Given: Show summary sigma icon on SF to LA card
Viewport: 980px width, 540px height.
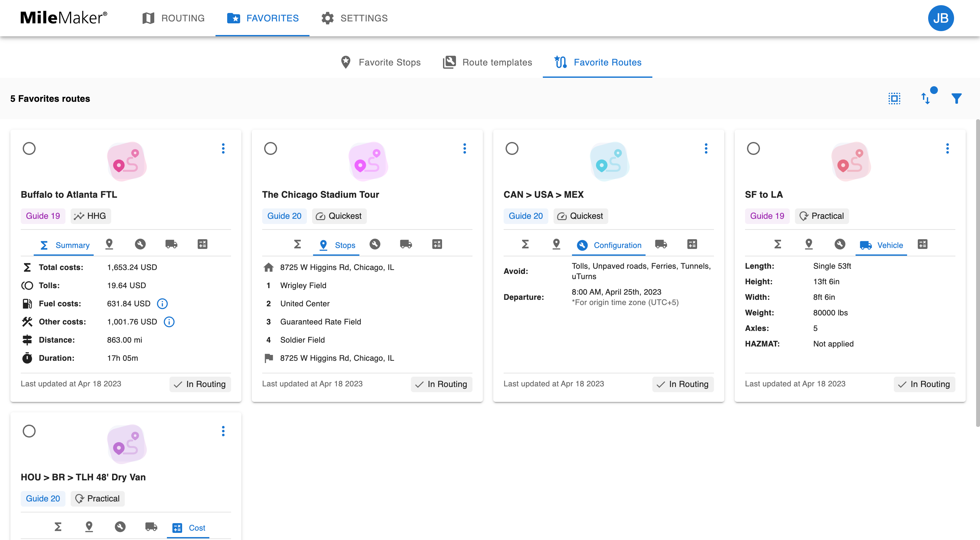Looking at the screenshot, I should [777, 244].
